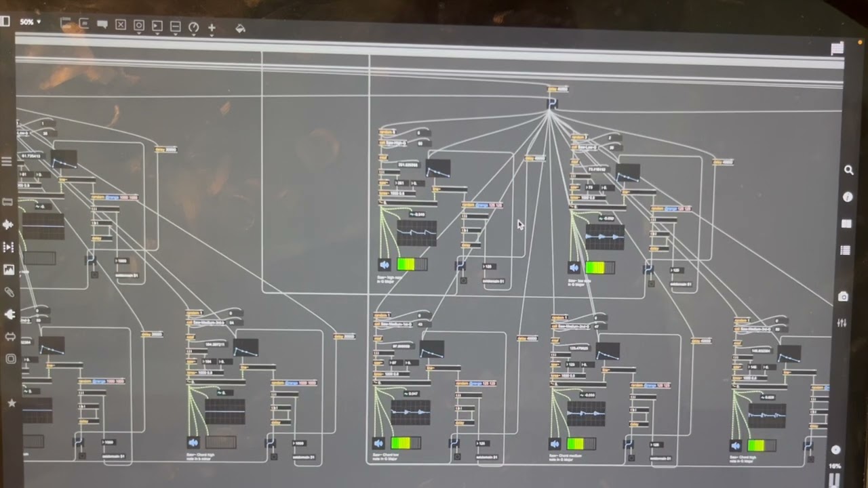The width and height of the screenshot is (868, 488).
Task: Open the button objects toolbar dropdown
Action: (x=139, y=26)
